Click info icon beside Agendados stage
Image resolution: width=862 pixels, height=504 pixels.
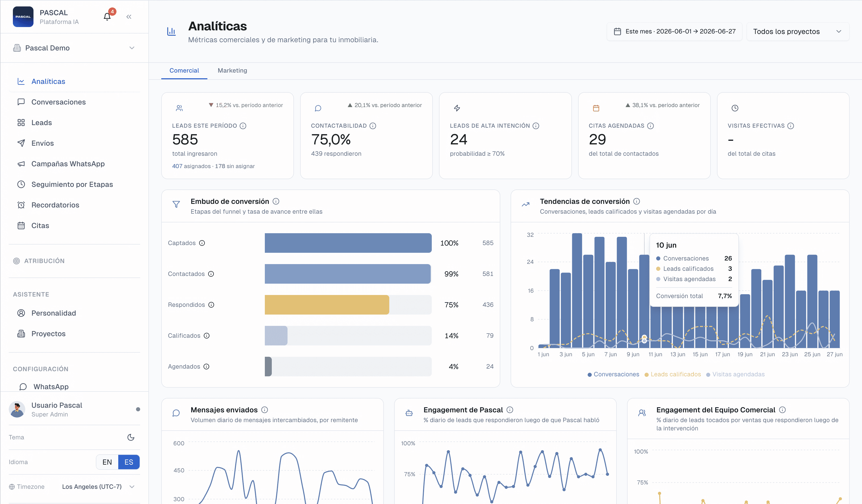point(206,366)
